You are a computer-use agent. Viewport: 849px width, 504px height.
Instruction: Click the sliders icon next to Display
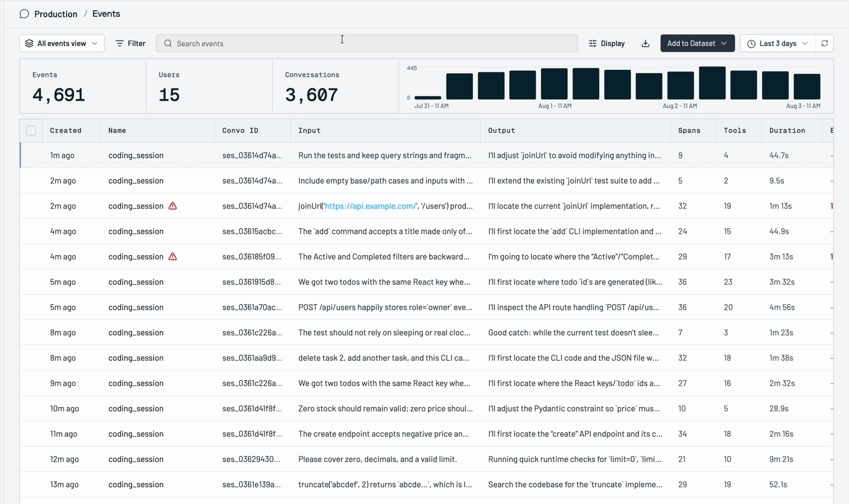593,44
